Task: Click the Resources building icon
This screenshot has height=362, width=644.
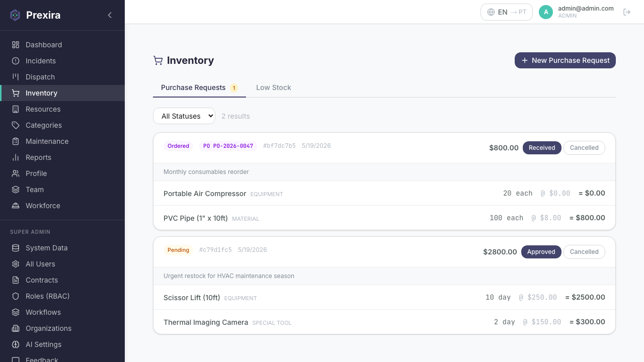Action: pos(16,109)
